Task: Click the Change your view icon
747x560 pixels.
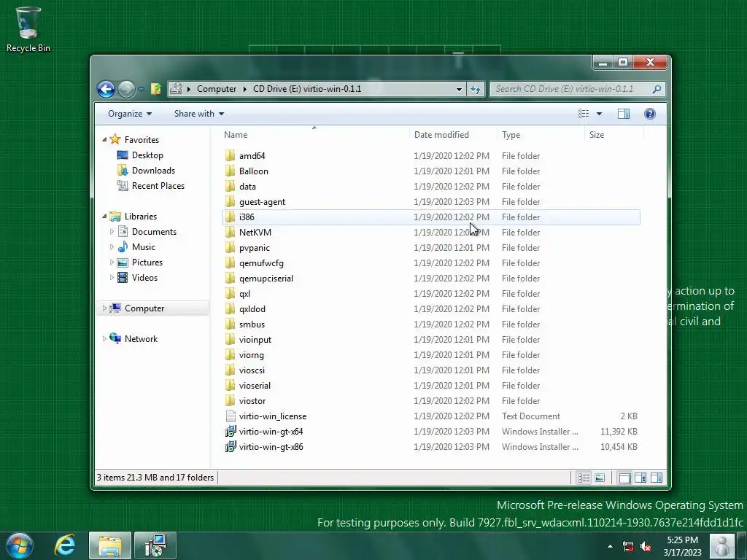Action: [x=584, y=113]
